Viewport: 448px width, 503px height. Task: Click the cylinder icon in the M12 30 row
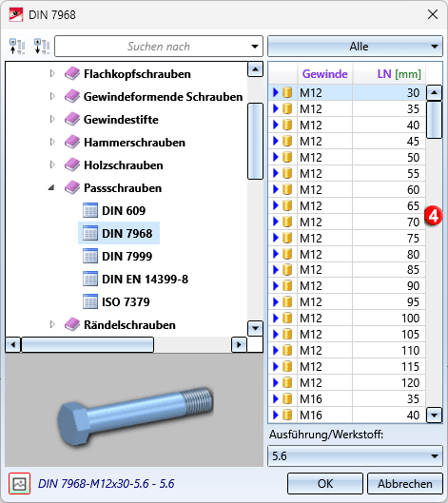click(x=287, y=92)
